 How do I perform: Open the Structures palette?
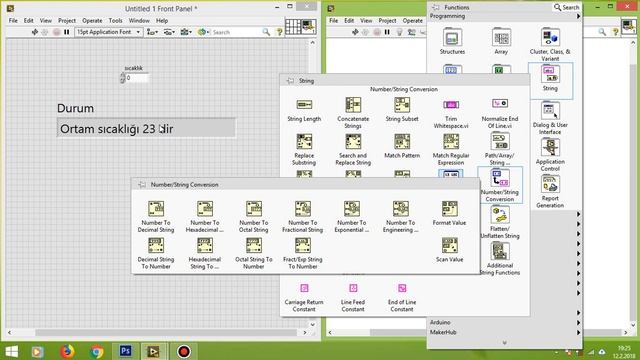click(x=452, y=41)
